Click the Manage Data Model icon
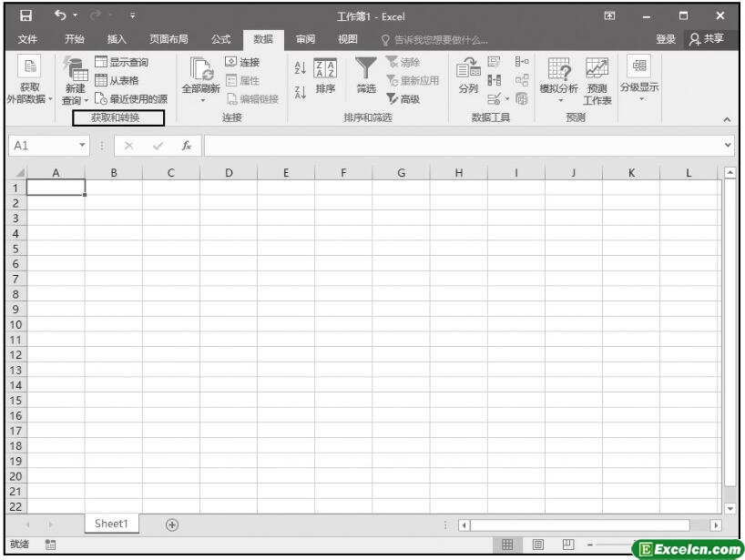This screenshot has width=745, height=560. point(522,98)
